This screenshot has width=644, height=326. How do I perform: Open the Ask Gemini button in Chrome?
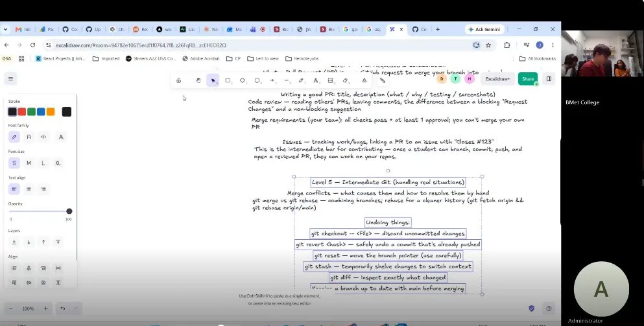click(484, 29)
